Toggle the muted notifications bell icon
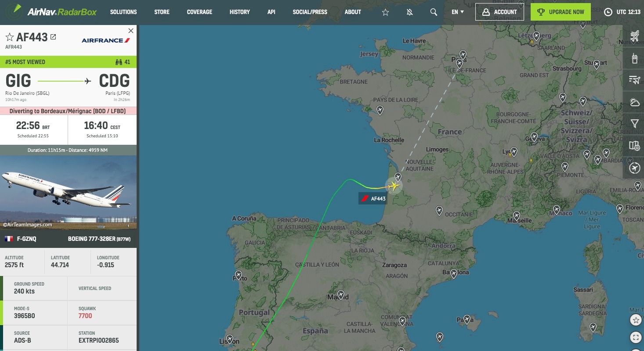644x351 pixels. point(409,12)
